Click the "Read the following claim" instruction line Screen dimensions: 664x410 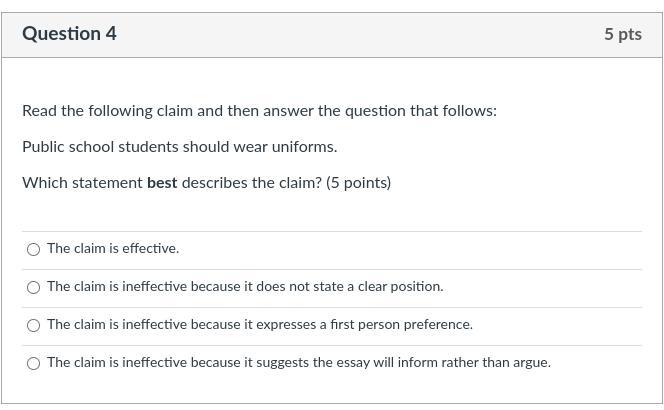coord(259,110)
